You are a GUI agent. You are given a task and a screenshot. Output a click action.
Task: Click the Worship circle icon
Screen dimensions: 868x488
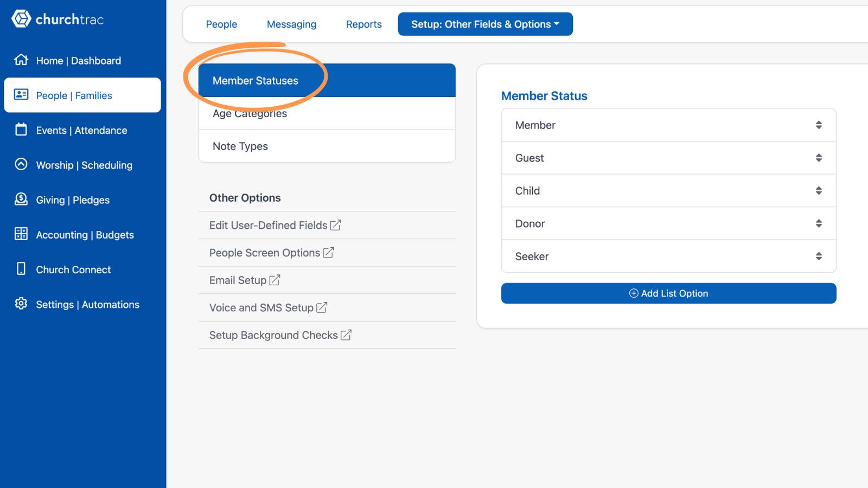tap(21, 164)
